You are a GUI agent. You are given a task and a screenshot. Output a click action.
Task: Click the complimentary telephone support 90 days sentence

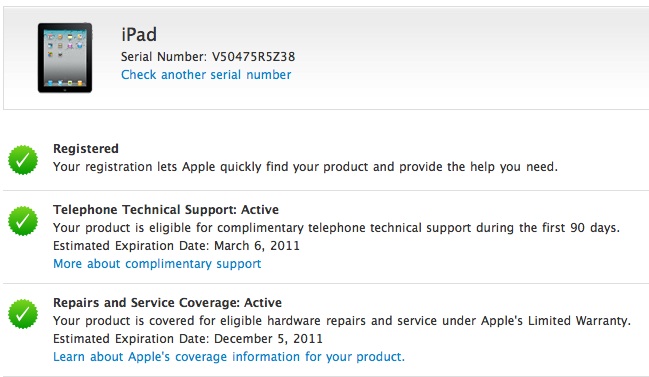point(337,228)
